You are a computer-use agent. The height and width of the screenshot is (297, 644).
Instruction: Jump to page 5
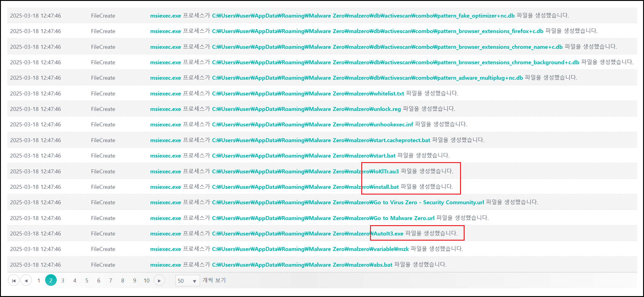click(x=87, y=280)
